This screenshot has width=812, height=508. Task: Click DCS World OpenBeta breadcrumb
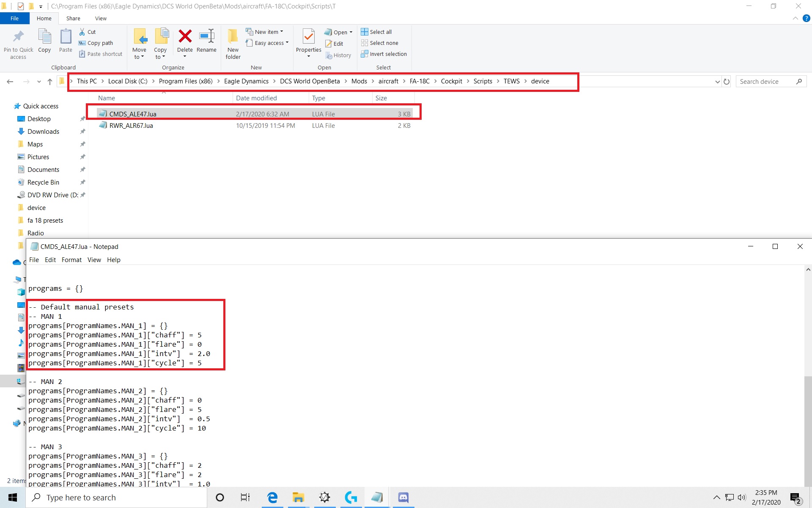[x=310, y=81]
